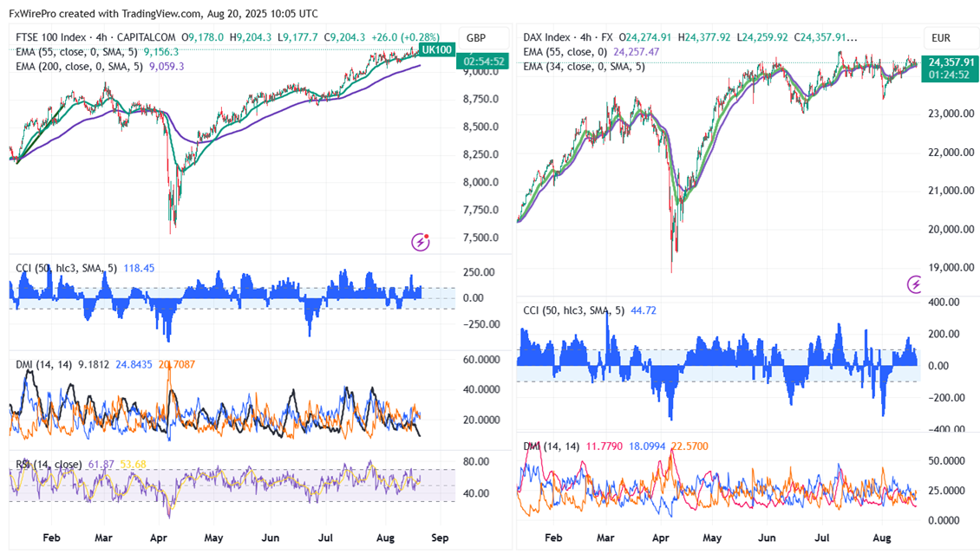
Task: Select the CCI legend under DAX chart
Action: pos(572,310)
